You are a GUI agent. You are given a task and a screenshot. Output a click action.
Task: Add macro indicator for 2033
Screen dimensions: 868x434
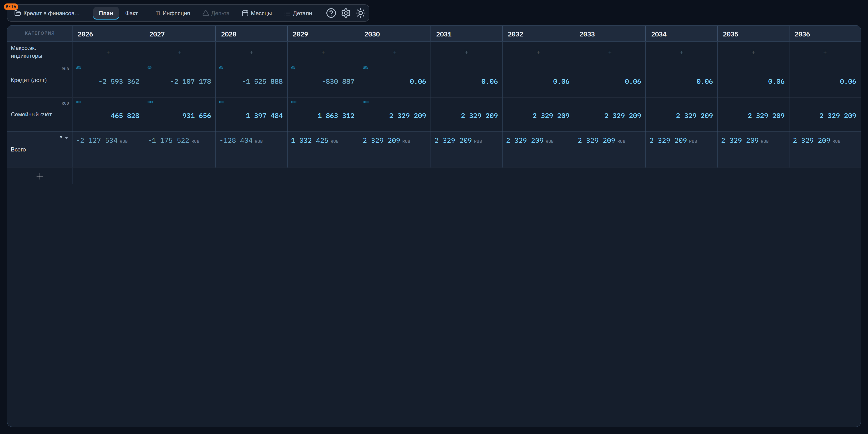pos(610,52)
